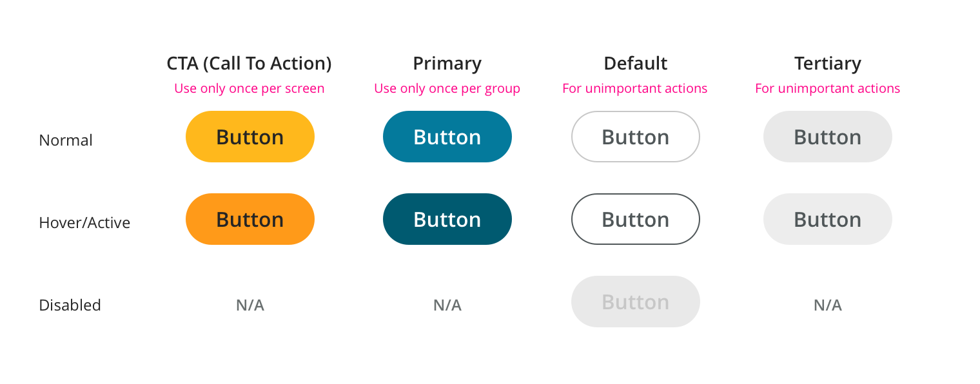This screenshot has height=384, width=980.
Task: Click the dark-outlined Default Hover/Active button
Action: coord(635,219)
